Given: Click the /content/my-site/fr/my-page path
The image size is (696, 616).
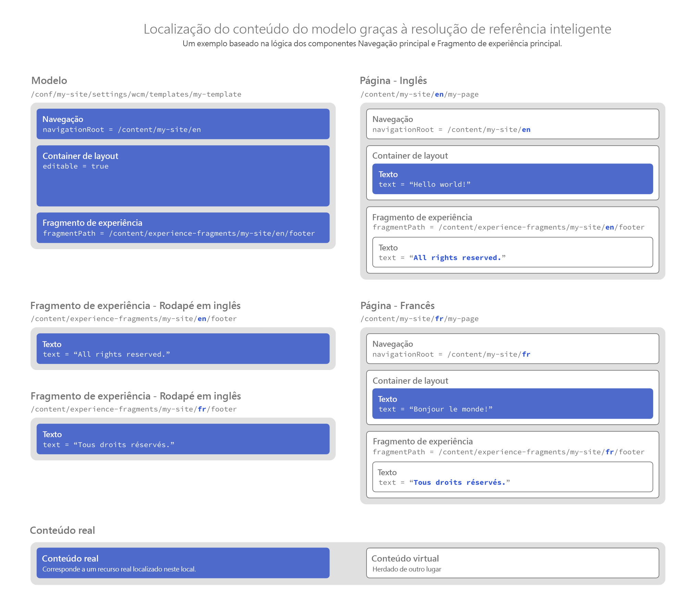Looking at the screenshot, I should pyautogui.click(x=419, y=319).
